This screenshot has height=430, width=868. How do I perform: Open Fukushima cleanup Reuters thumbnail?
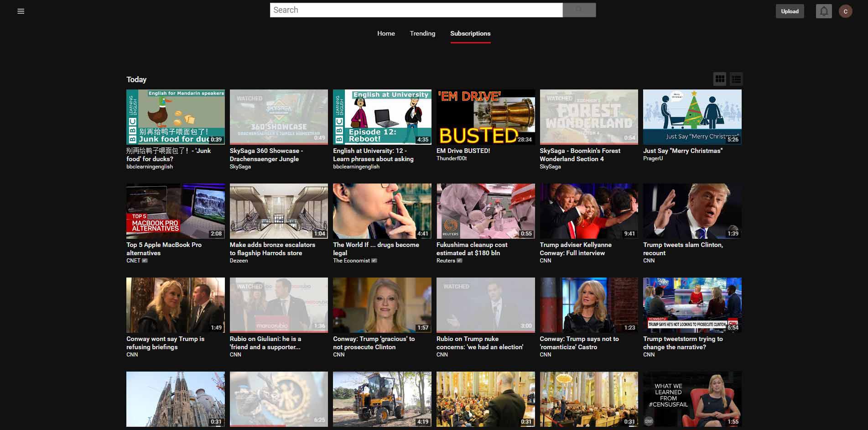point(486,211)
